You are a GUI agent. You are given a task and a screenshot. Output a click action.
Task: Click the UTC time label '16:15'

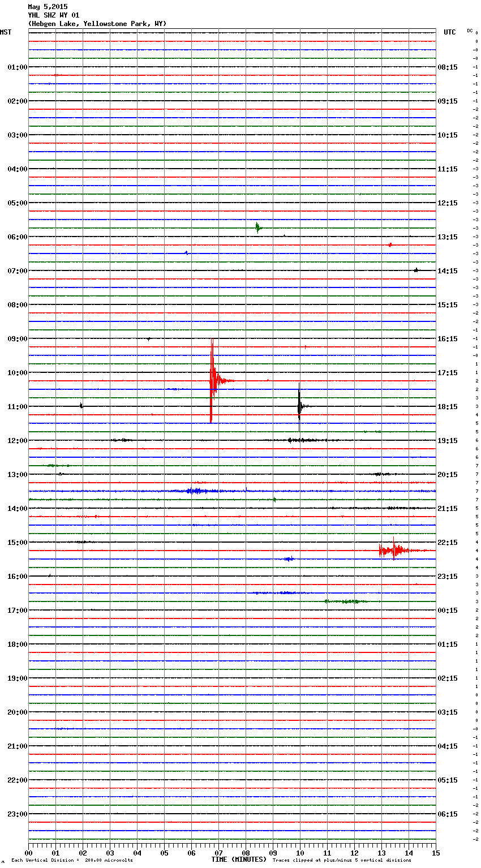pos(448,339)
